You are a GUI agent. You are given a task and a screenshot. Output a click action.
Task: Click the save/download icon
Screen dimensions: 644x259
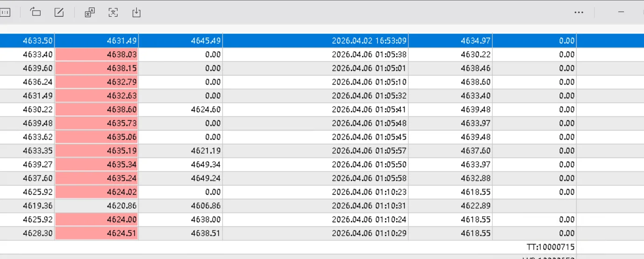tap(136, 13)
